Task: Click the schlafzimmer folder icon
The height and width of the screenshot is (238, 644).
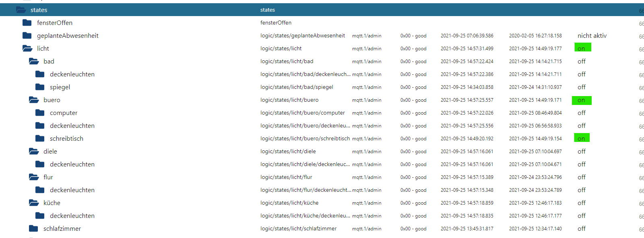Action: coord(33,228)
